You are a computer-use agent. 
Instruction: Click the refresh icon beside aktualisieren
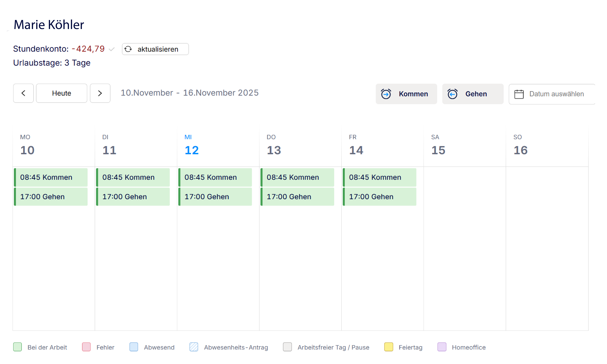[x=128, y=49]
